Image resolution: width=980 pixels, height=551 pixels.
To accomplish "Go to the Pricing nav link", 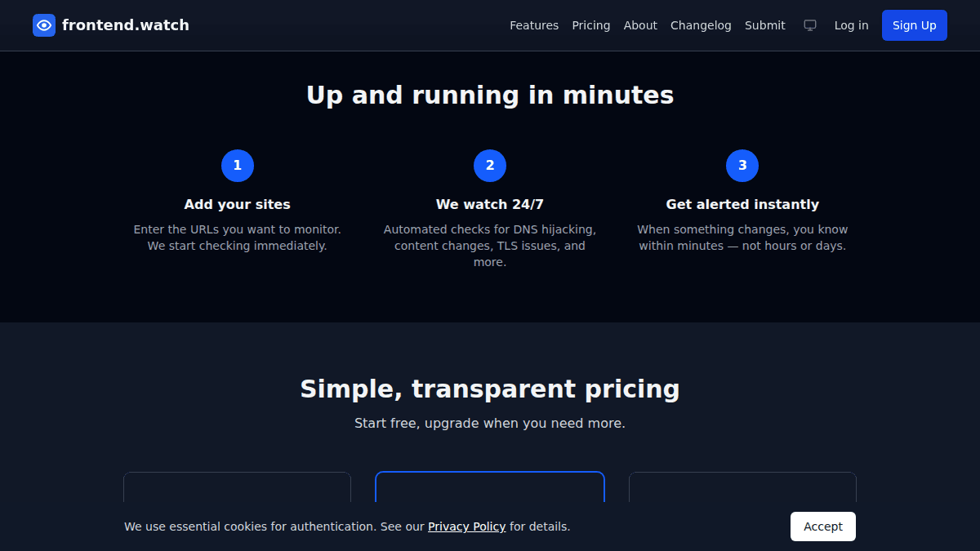I will tap(591, 25).
